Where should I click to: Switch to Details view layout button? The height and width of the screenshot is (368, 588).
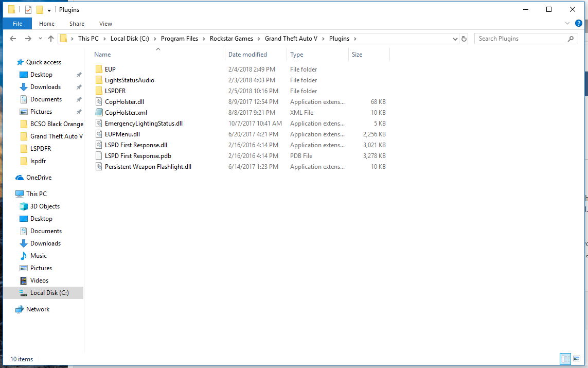[x=565, y=359]
